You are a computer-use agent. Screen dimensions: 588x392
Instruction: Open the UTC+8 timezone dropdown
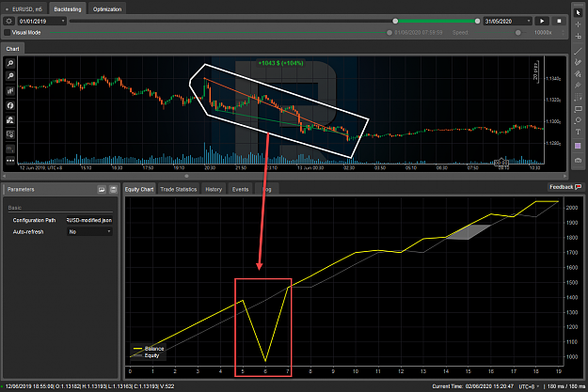(529, 386)
